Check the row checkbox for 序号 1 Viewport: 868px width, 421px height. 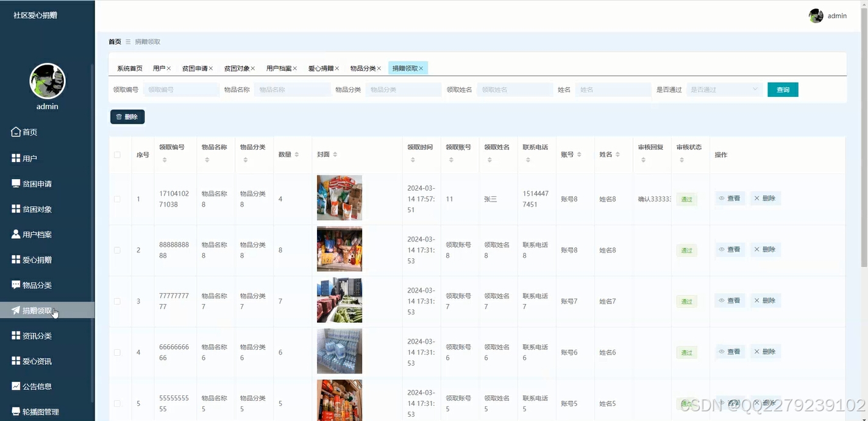pos(118,199)
